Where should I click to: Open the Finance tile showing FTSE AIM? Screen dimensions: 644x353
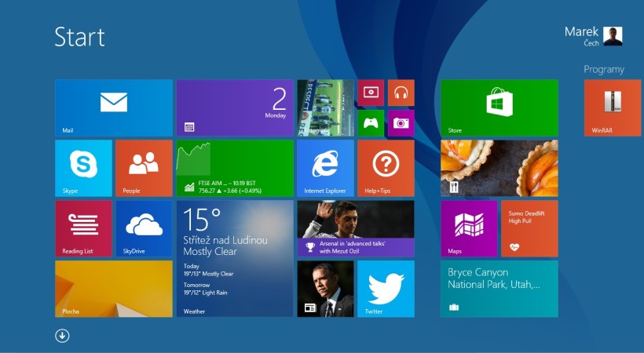235,169
